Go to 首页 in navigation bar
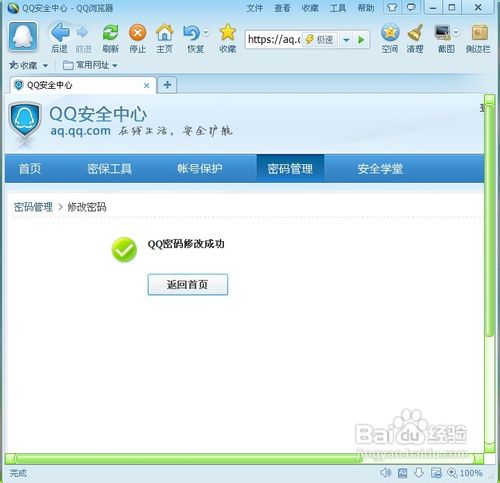This screenshot has height=483, width=500. click(30, 169)
